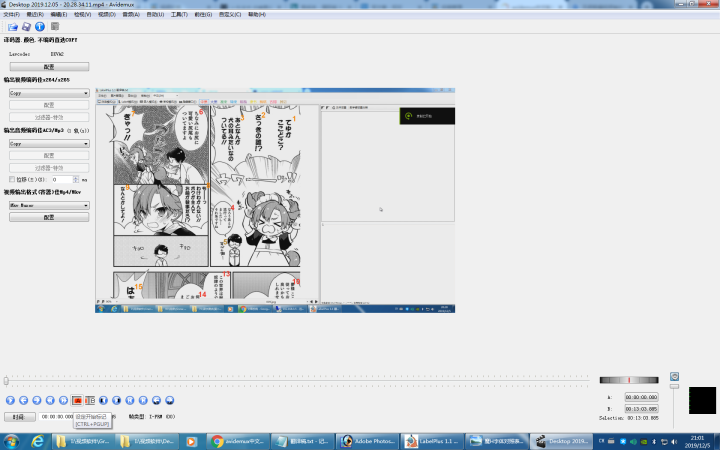Open the 工具(T) Tools menu
720x450 pixels.
coord(179,15)
